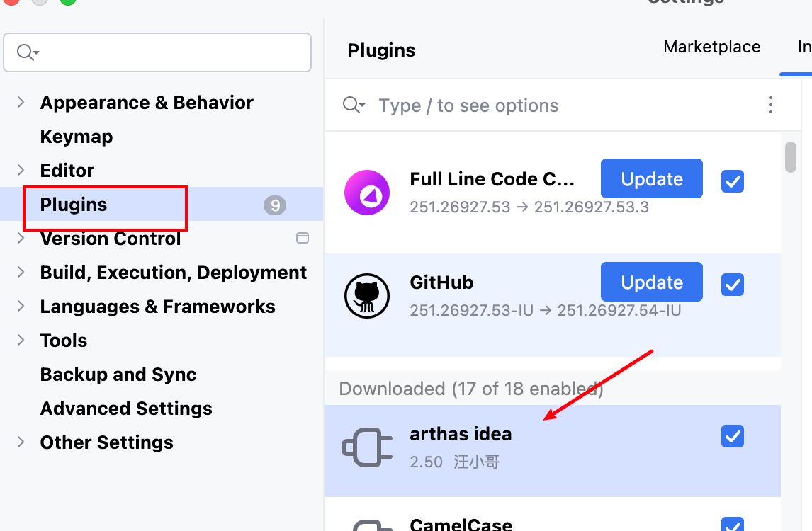Click the plugin search magnifier icon
This screenshot has height=531, width=812.
click(x=353, y=105)
